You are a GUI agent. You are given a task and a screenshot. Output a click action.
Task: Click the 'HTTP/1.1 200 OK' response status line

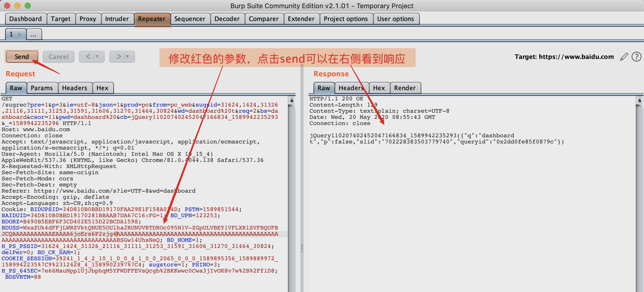pos(336,99)
